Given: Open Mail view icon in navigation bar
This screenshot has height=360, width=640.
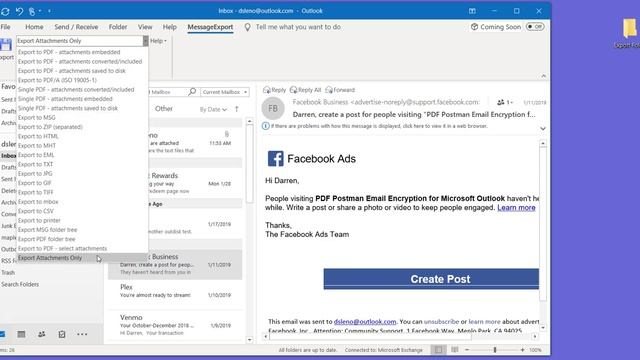Looking at the screenshot, I should click(2, 334).
